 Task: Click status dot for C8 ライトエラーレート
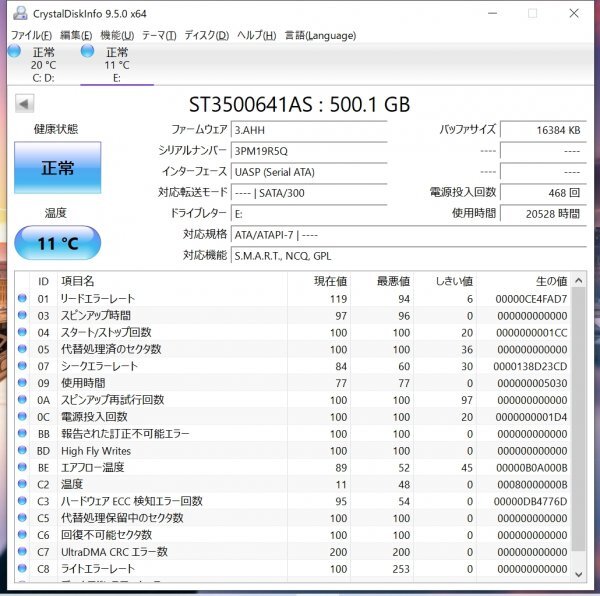22,568
